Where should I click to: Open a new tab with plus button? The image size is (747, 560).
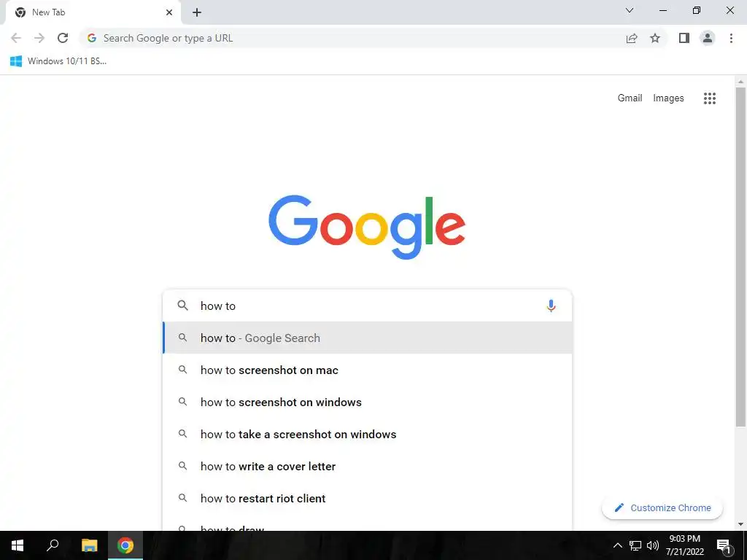coord(197,12)
